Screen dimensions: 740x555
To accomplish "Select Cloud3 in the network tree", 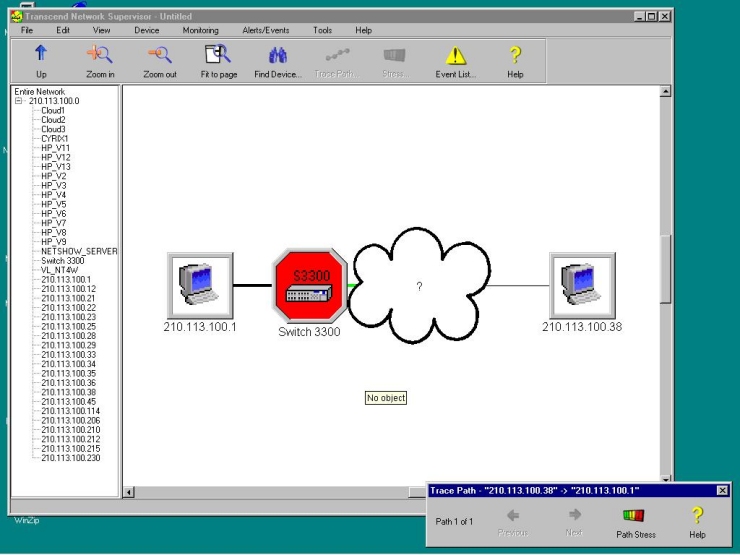I will (x=53, y=129).
